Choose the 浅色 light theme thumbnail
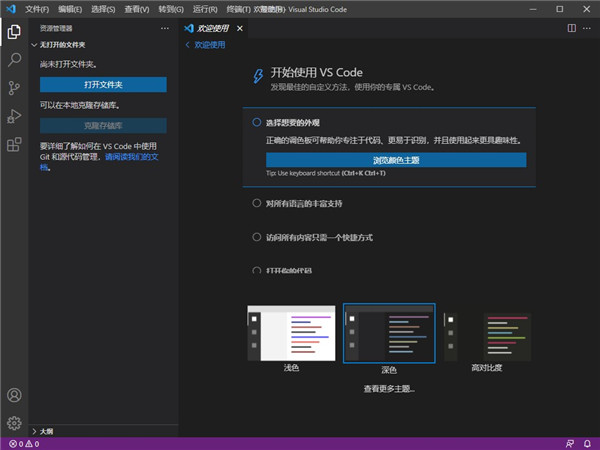 pyautogui.click(x=291, y=335)
